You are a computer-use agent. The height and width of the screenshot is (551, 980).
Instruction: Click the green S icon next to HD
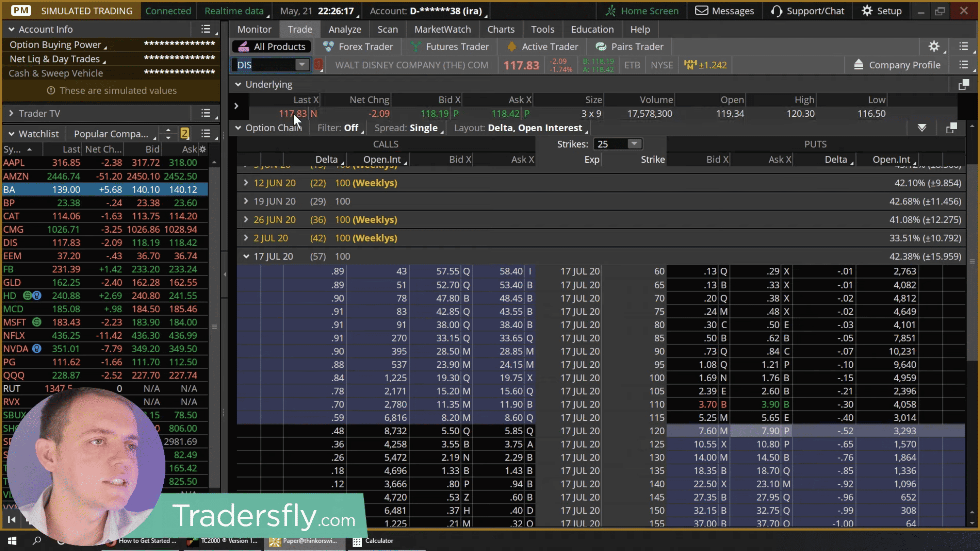27,296
